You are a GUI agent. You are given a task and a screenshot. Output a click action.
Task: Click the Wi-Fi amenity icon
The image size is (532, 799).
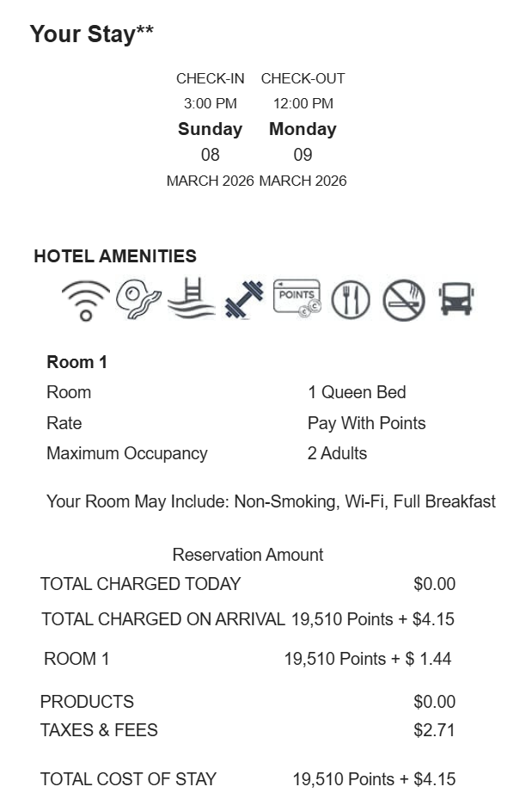click(x=85, y=300)
